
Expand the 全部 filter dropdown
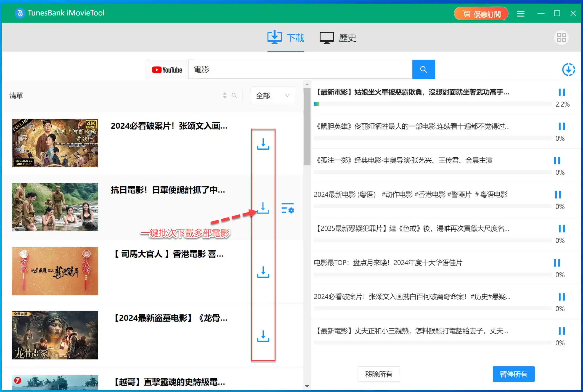pyautogui.click(x=273, y=96)
